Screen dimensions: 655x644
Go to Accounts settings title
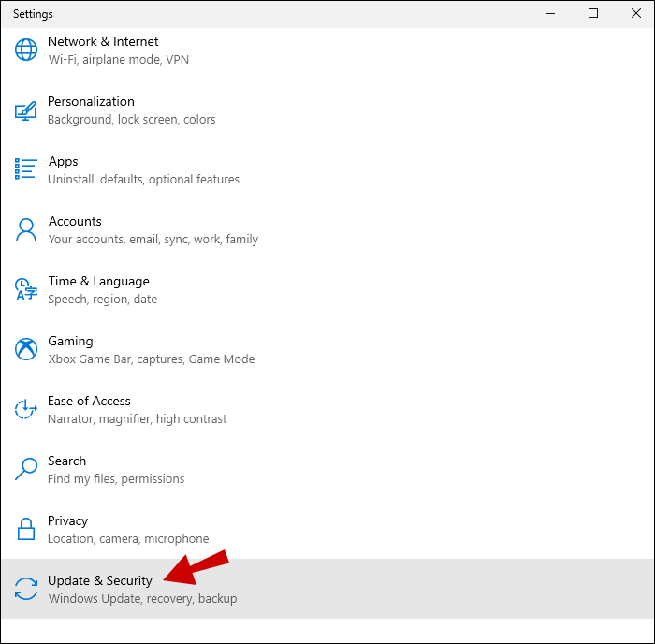coord(75,221)
